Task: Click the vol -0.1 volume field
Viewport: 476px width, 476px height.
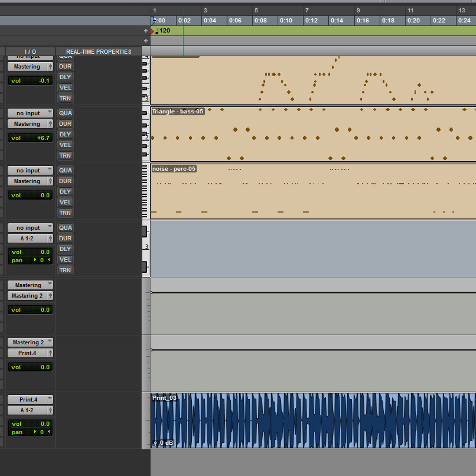Action: click(30, 81)
